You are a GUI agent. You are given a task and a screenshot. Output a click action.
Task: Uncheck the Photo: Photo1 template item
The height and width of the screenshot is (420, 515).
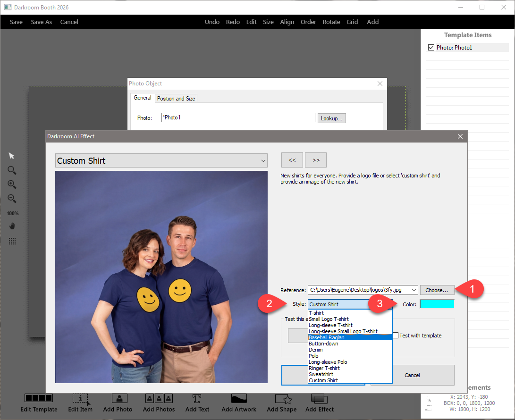(431, 48)
